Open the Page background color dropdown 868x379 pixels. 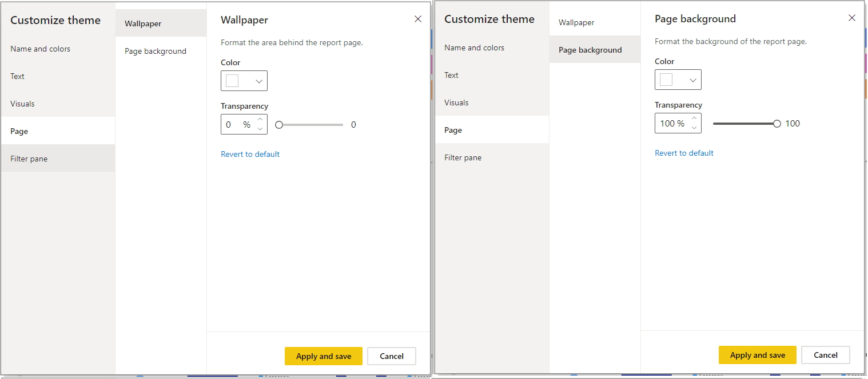692,80
